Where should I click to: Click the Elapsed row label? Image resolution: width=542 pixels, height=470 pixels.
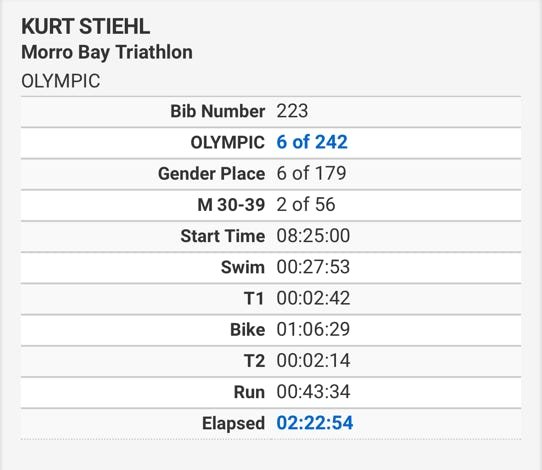click(234, 423)
